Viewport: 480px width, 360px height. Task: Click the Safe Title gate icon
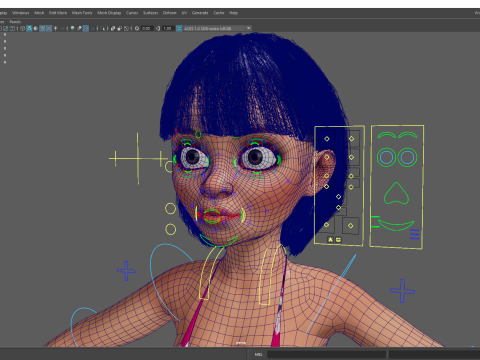(x=12, y=29)
